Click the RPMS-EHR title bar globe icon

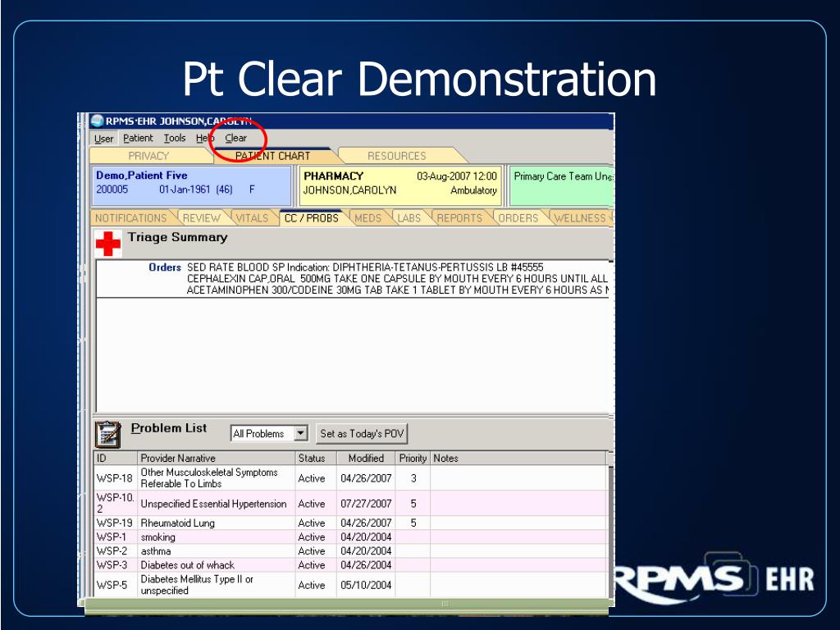click(x=97, y=121)
